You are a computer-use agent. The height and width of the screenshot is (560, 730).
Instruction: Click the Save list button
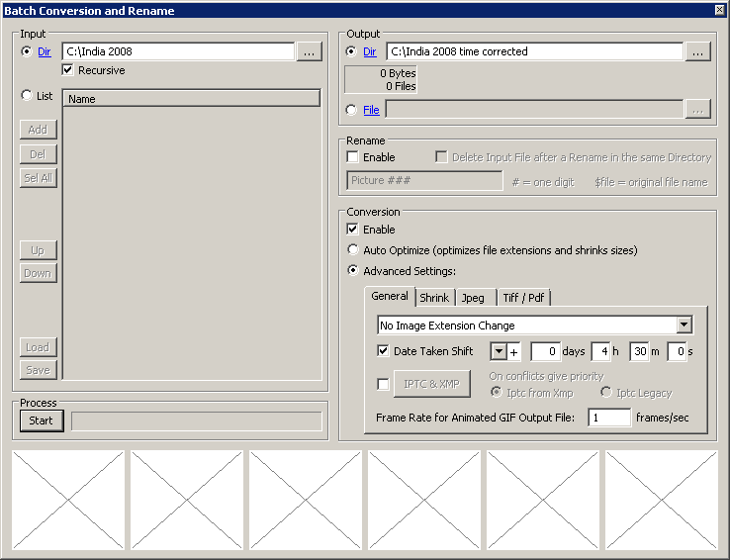pyautogui.click(x=39, y=370)
